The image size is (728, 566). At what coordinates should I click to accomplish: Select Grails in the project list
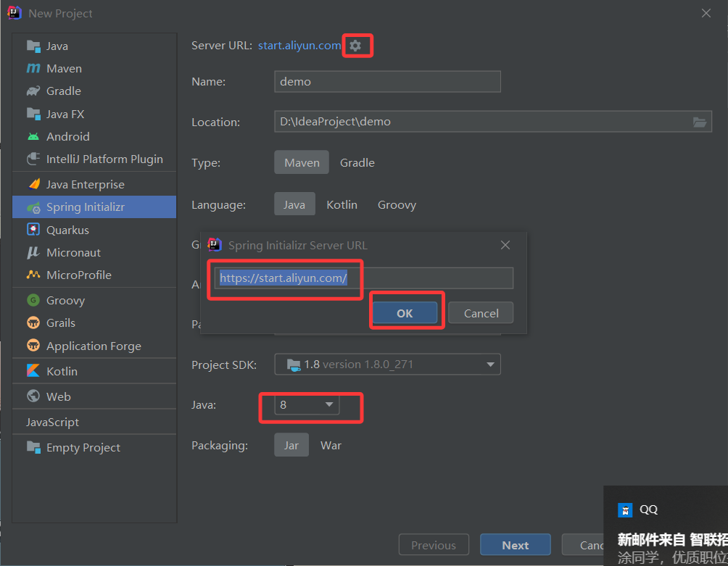click(x=94, y=322)
